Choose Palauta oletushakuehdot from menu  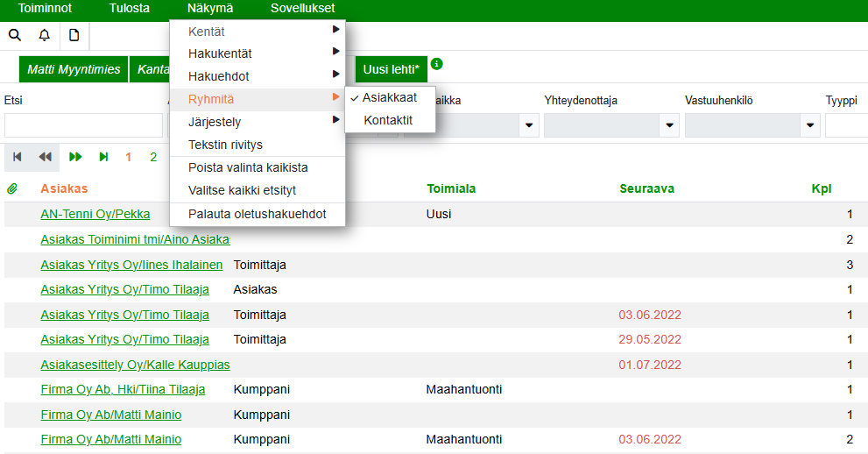[x=258, y=214]
